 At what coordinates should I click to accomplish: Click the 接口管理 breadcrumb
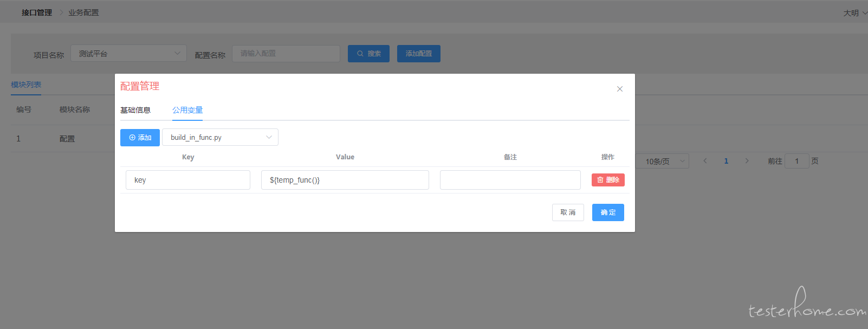pyautogui.click(x=37, y=12)
